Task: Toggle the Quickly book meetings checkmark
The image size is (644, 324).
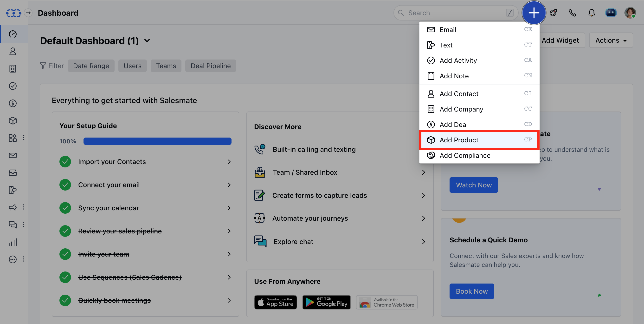Action: 65,300
